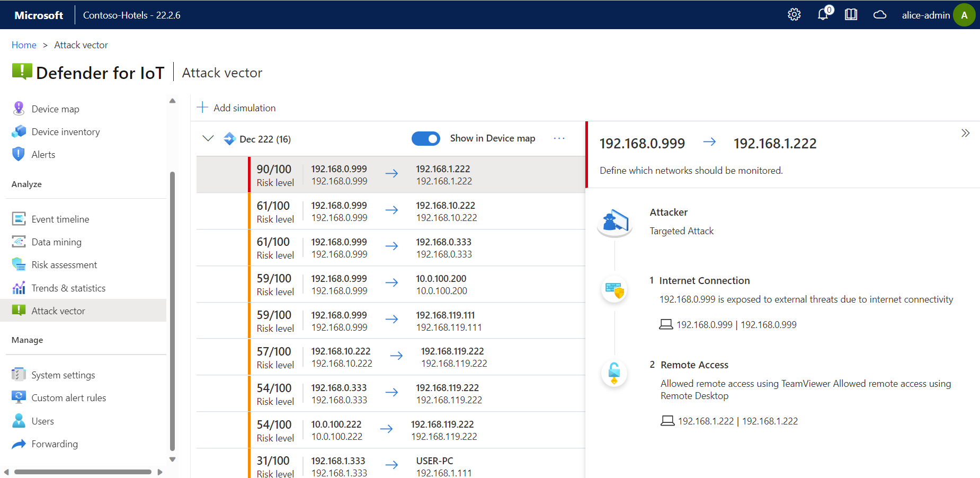Click the sidebar horizontal scrollbar right arrow
This screenshot has width=980, height=478.
(x=160, y=472)
